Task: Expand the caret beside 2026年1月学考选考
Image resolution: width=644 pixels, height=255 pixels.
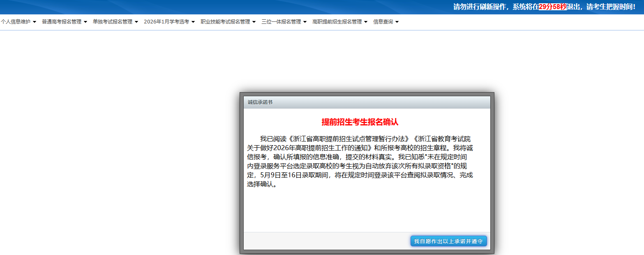Action: pyautogui.click(x=193, y=22)
